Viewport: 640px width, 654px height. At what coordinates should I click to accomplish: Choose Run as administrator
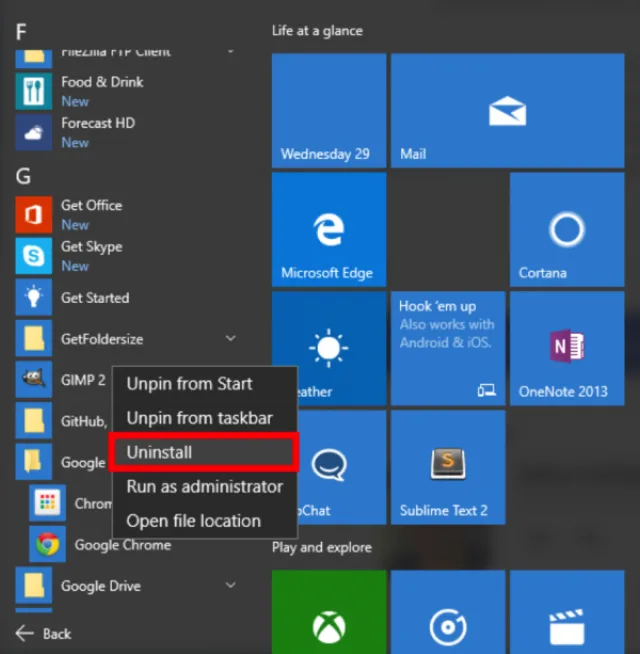(204, 487)
